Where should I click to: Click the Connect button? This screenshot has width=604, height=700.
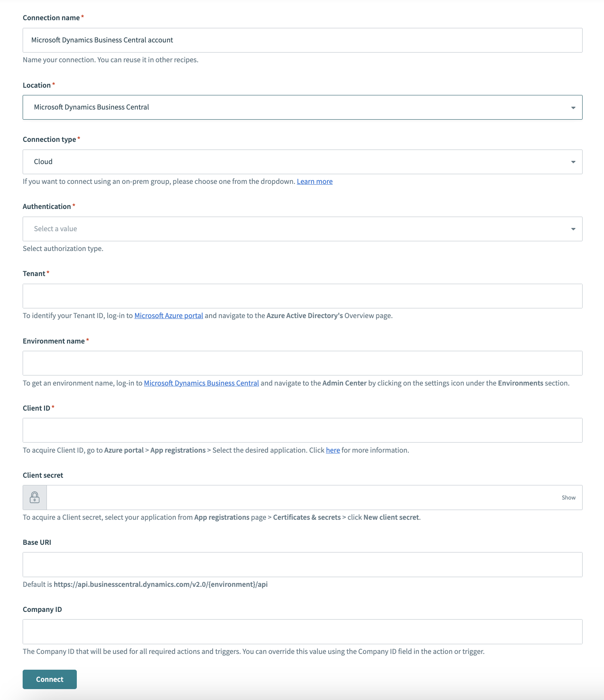pyautogui.click(x=50, y=679)
